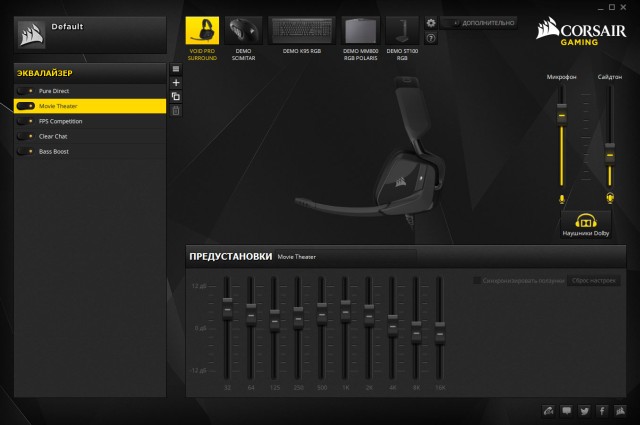Click the Микрофон volume slider handle
This screenshot has width=640, height=425.
pos(562,116)
